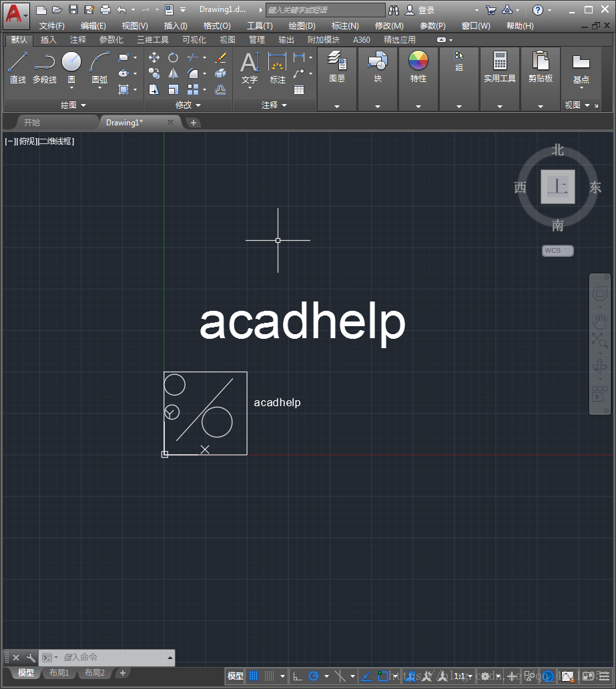Click the Rotate tool icon
The height and width of the screenshot is (689, 616).
pos(174,57)
